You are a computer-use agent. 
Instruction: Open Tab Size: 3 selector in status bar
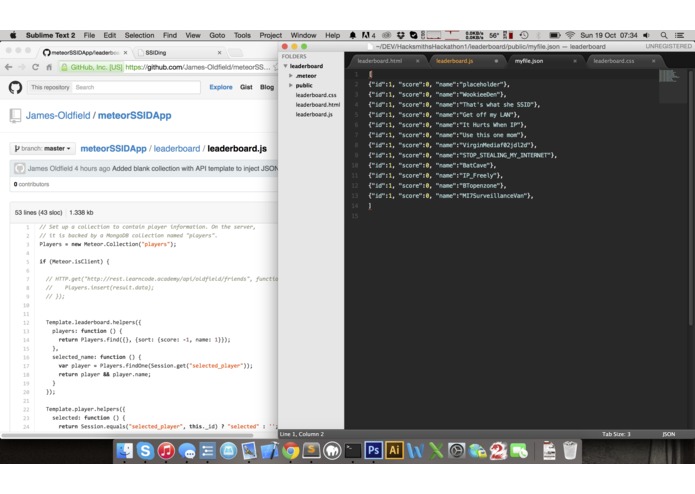(616, 434)
